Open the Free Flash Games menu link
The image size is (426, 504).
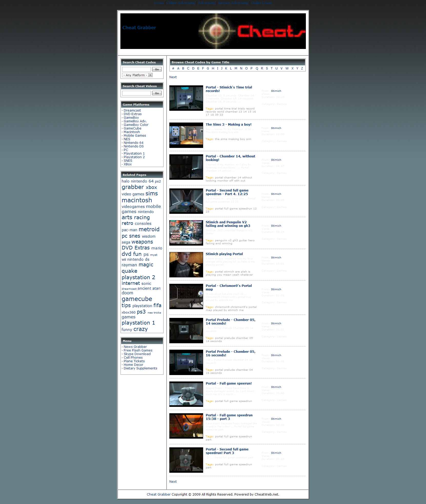[x=138, y=350]
